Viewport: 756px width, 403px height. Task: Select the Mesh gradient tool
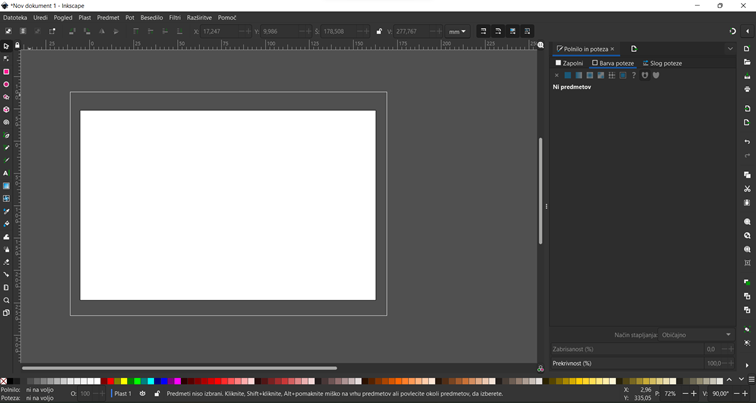pos(6,199)
